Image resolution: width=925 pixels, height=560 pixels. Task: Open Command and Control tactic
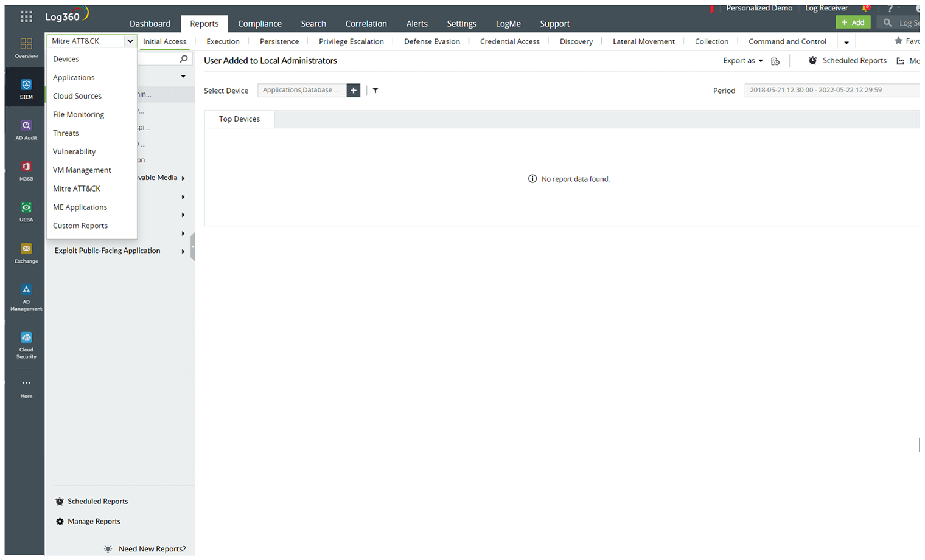787,41
